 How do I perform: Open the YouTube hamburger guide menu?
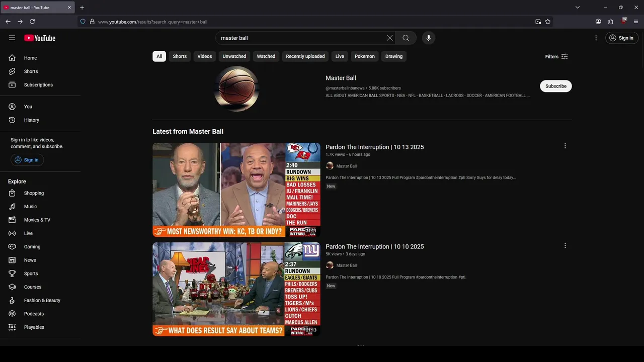pos(12,38)
